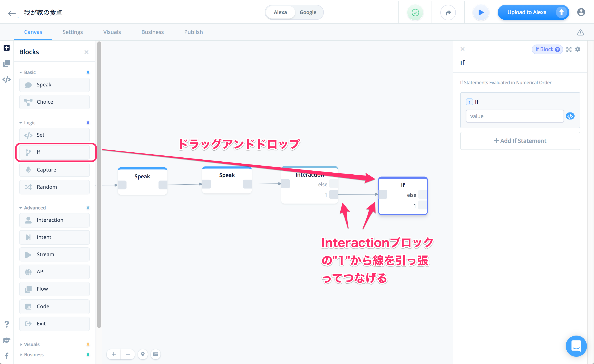594x364 pixels.
Task: Expand the Visuals blocks section
Action: pos(31,344)
